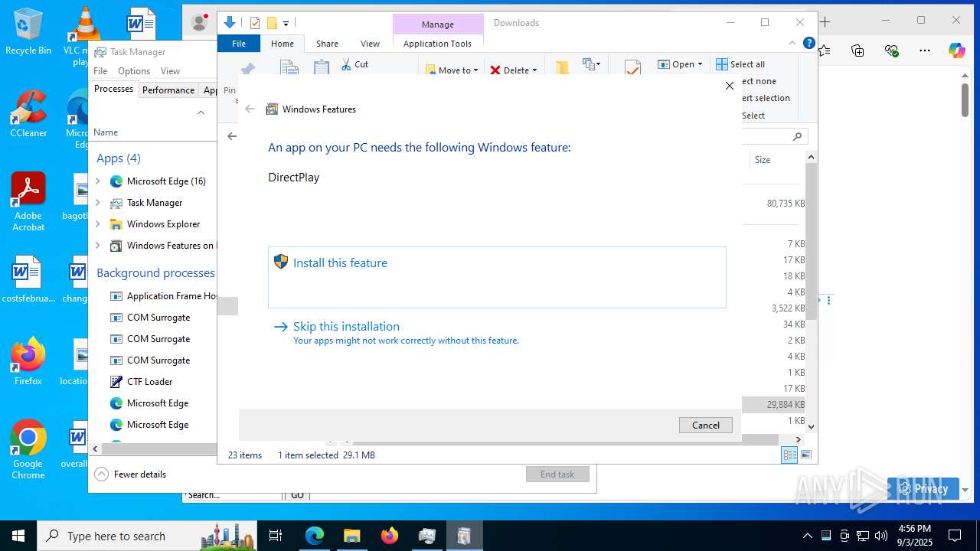Switch to Task Manager Performance tab
Image resolution: width=980 pixels, height=551 pixels.
[168, 90]
